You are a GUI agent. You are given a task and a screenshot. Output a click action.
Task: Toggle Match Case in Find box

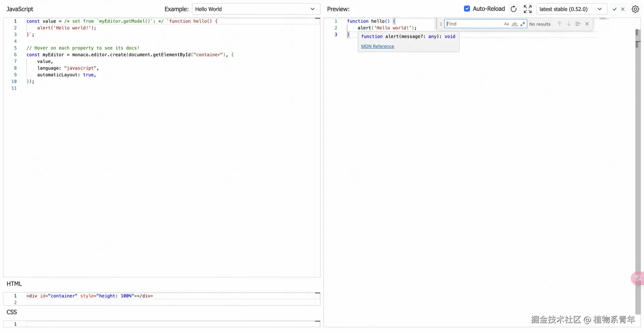(x=506, y=24)
